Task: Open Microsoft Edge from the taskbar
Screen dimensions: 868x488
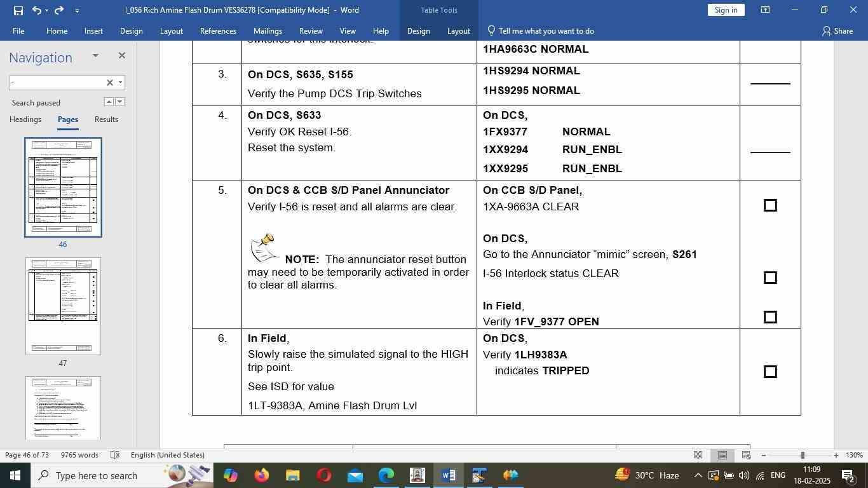Action: (x=386, y=475)
